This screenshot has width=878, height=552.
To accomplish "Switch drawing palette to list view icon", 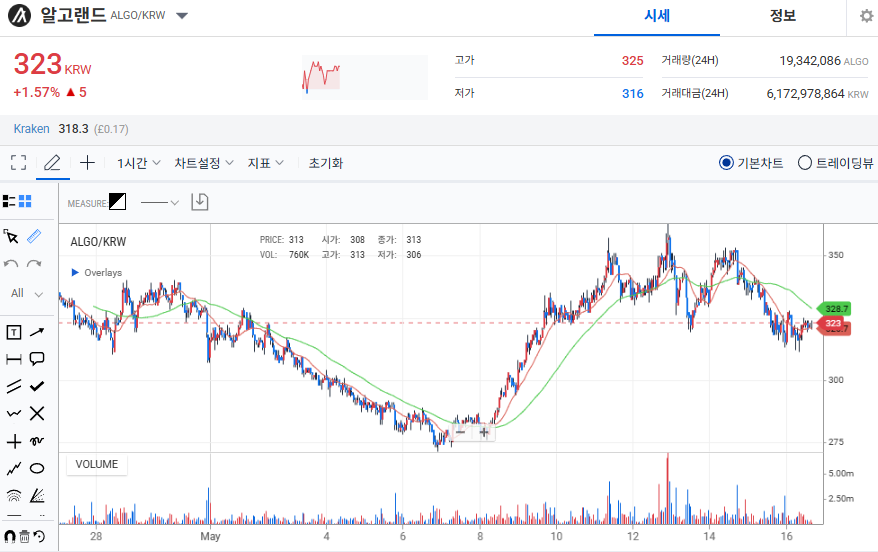I will 9,201.
